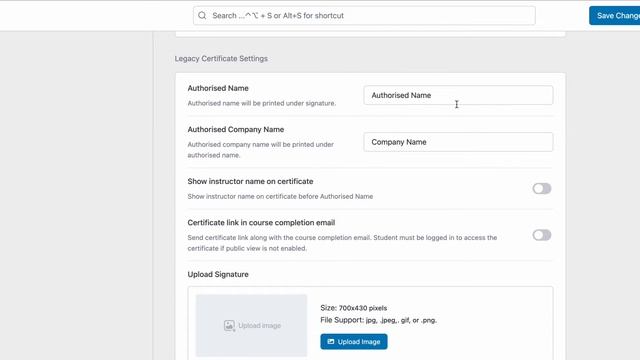The height and width of the screenshot is (360, 640).
Task: Toggle Certificate link in course completion email
Action: (542, 235)
